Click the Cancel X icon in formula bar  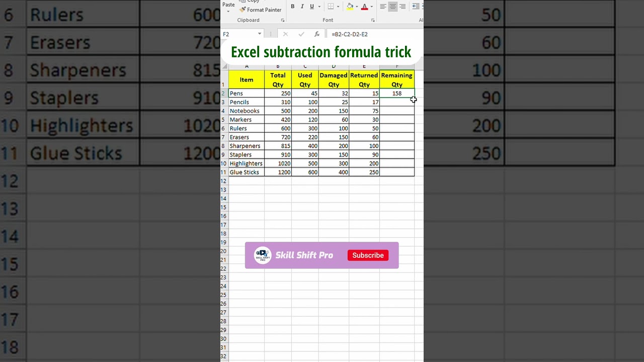285,34
